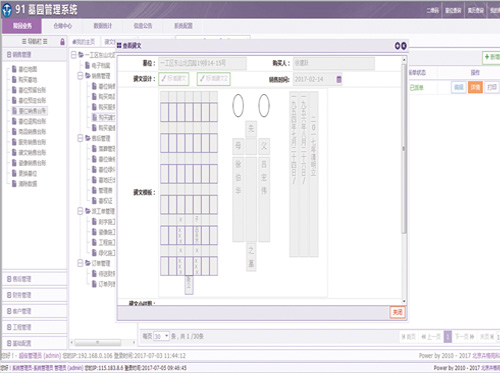Click the second brush-icon design button
This screenshot has height=373, width=500.
(213, 79)
